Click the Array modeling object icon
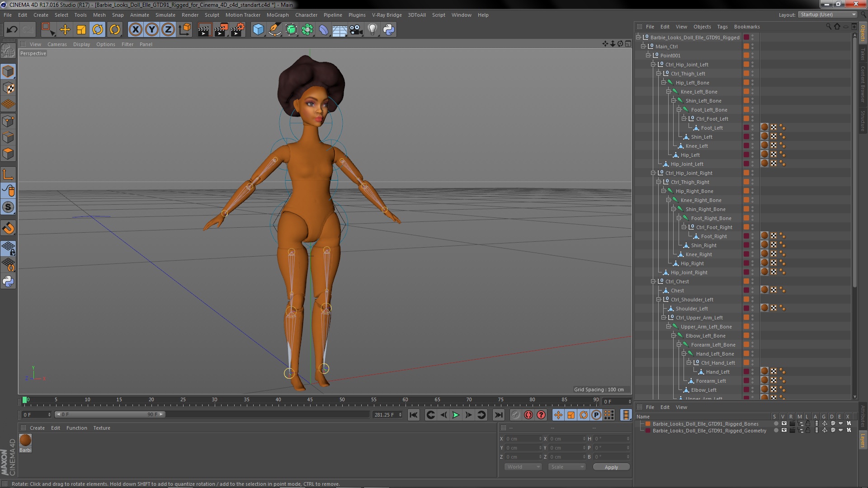 click(x=307, y=30)
